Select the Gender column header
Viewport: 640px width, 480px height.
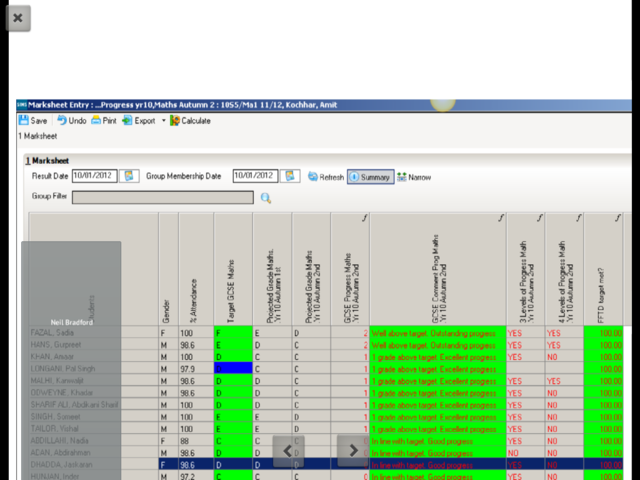[168, 269]
